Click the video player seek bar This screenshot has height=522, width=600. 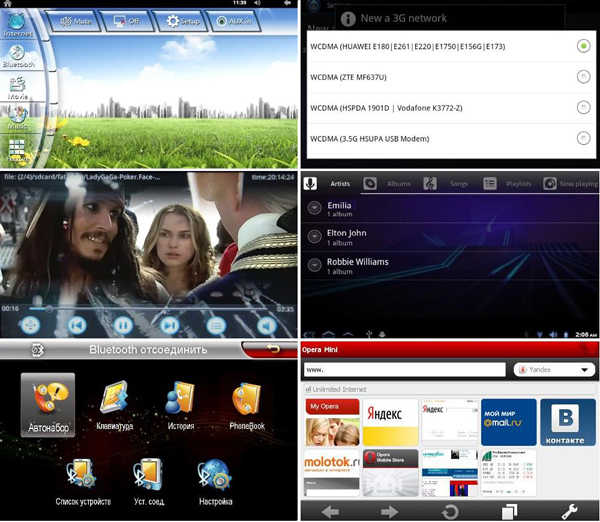coord(150,309)
